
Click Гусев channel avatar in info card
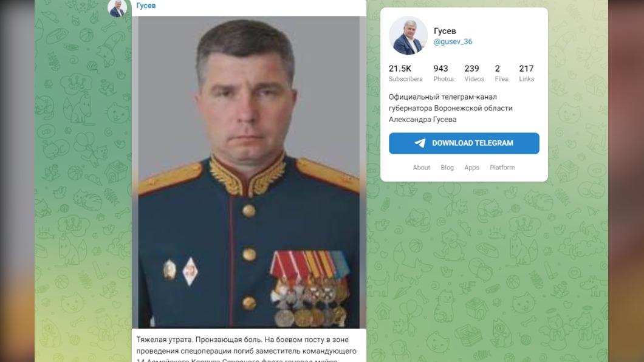pos(408,36)
